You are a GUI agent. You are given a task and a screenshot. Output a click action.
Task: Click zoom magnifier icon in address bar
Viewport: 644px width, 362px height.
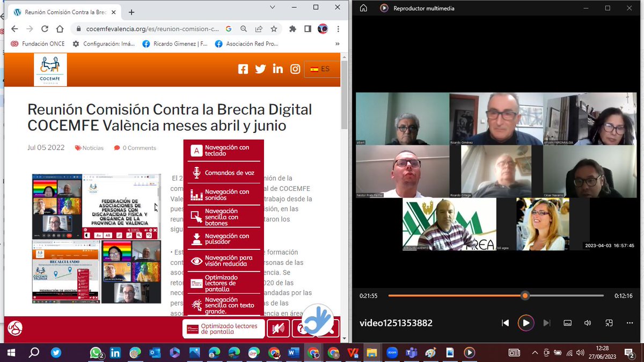(244, 29)
